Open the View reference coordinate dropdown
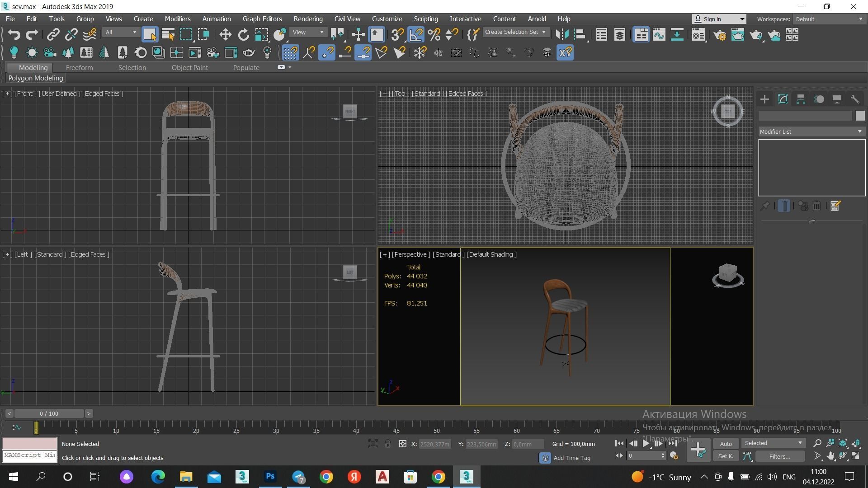This screenshot has width=868, height=488. (308, 33)
